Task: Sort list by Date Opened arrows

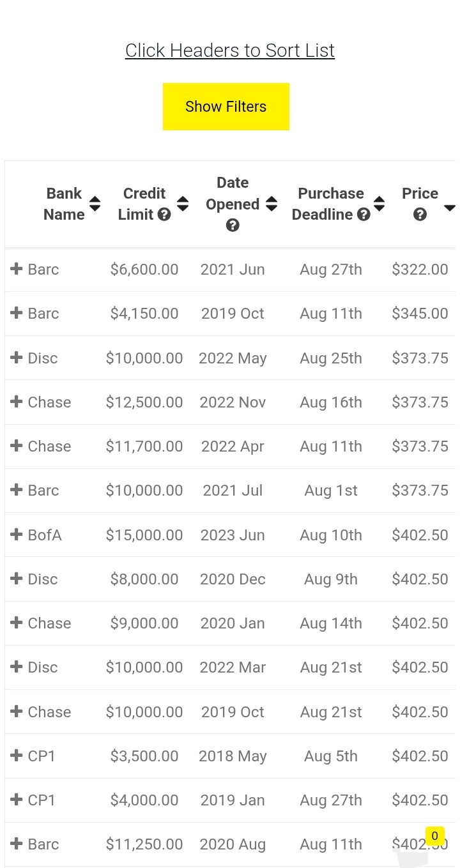Action: pyautogui.click(x=272, y=204)
